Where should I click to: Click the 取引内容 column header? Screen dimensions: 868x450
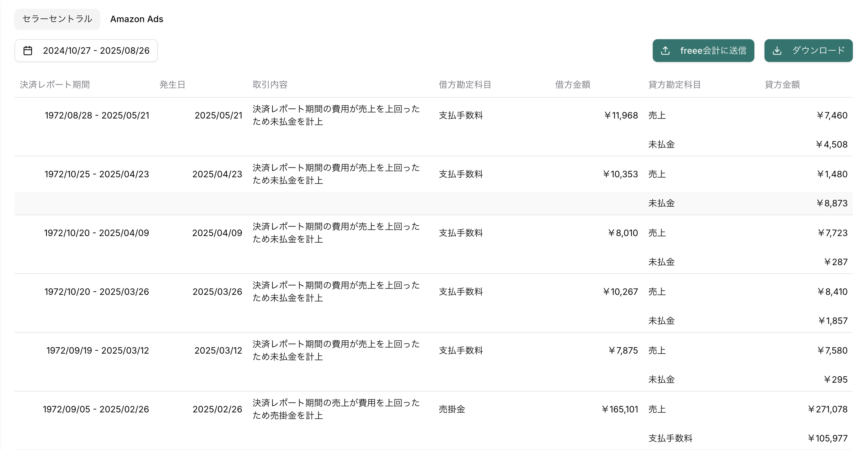tap(270, 85)
